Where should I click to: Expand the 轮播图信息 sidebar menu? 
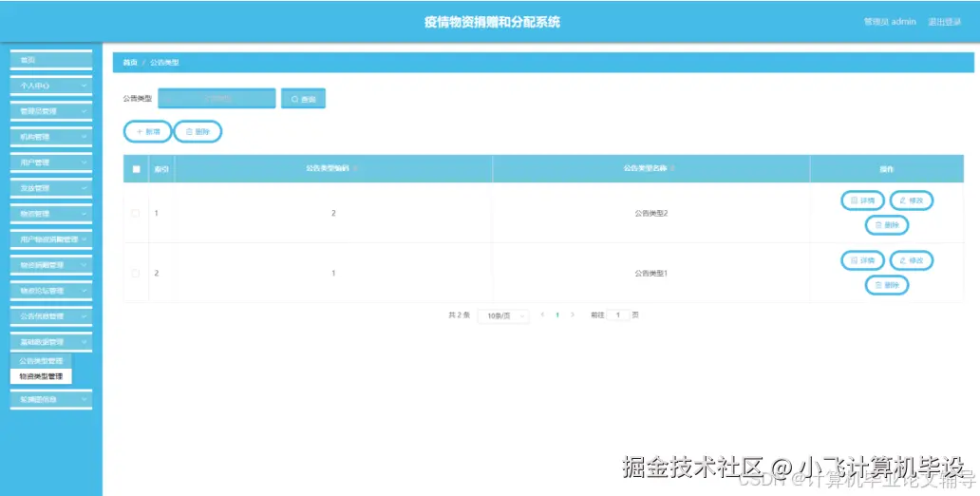point(51,399)
